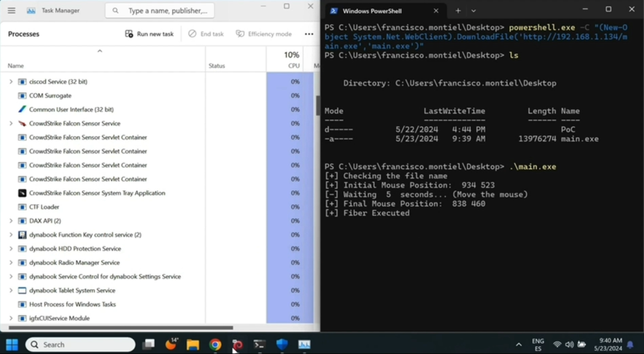Click the Common User Interface process icon
Viewport: 644px width, 354px height.
[22, 110]
